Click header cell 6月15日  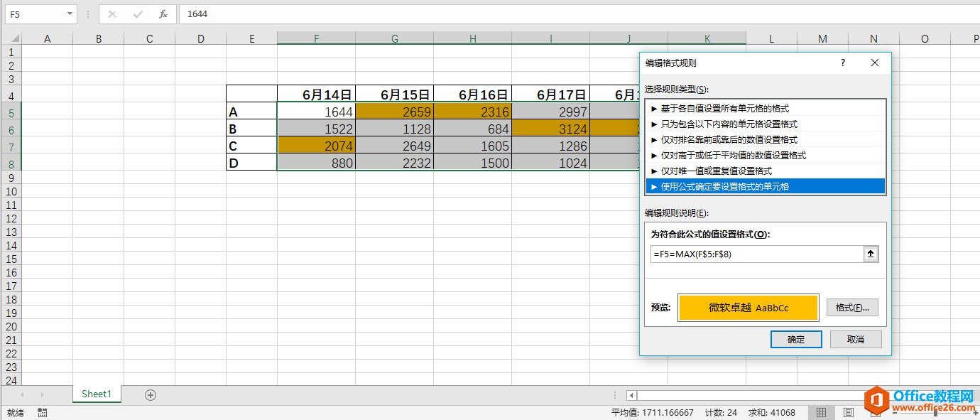pyautogui.click(x=395, y=94)
